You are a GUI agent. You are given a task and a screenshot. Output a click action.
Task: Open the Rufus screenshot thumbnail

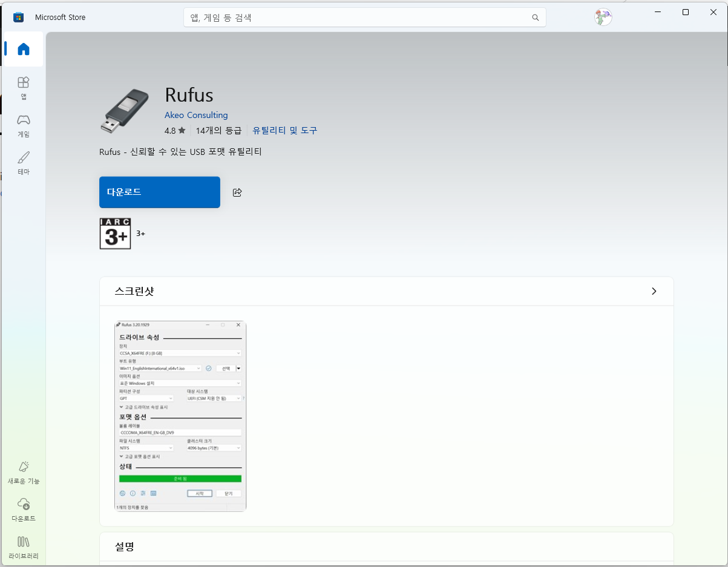(x=180, y=416)
